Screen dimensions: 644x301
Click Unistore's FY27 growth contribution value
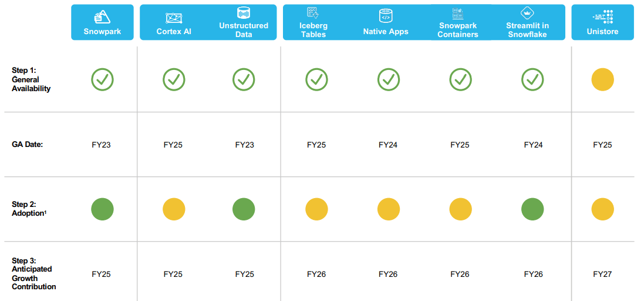point(602,274)
